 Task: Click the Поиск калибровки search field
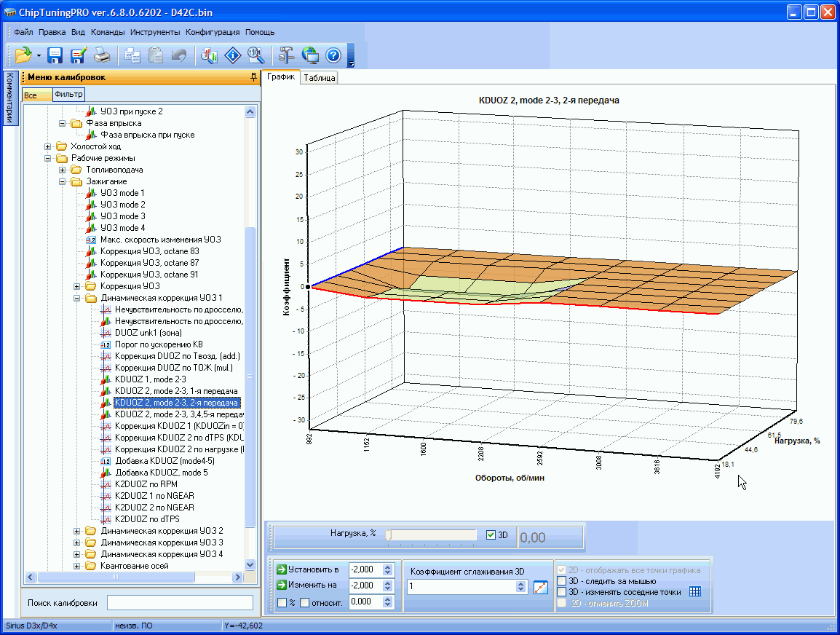[x=180, y=602]
